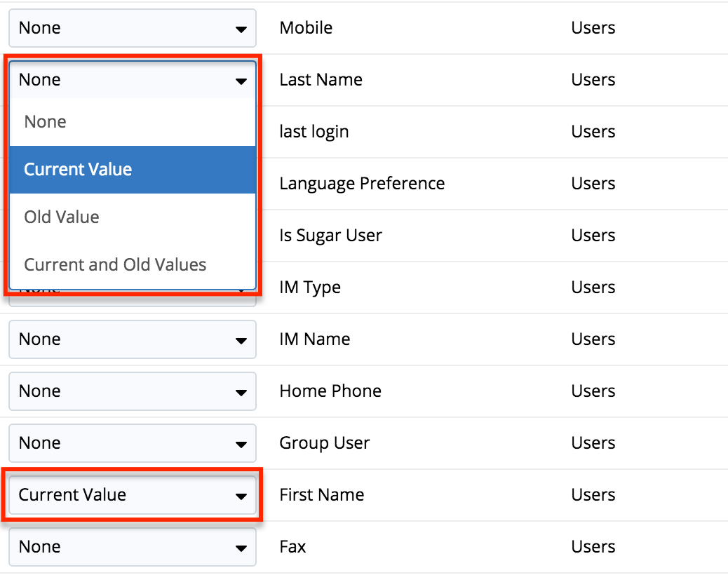Click the Is Sugar User field label
Viewport: 728px width, 575px height.
tap(330, 236)
